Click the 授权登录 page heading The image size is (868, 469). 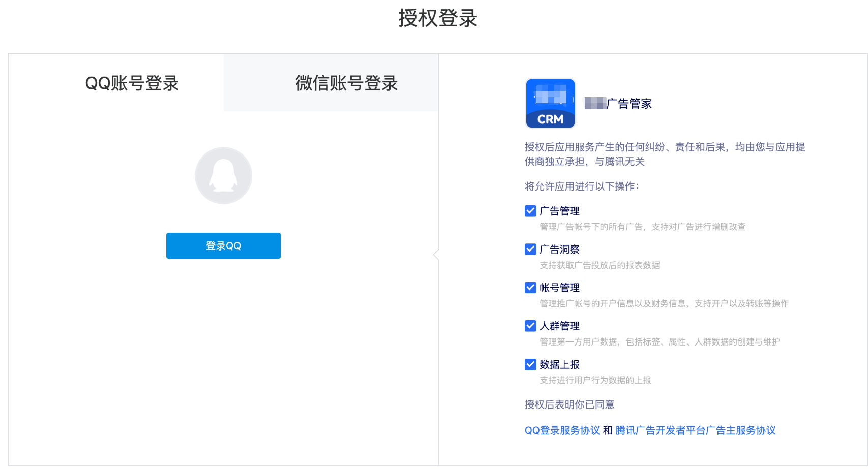438,18
